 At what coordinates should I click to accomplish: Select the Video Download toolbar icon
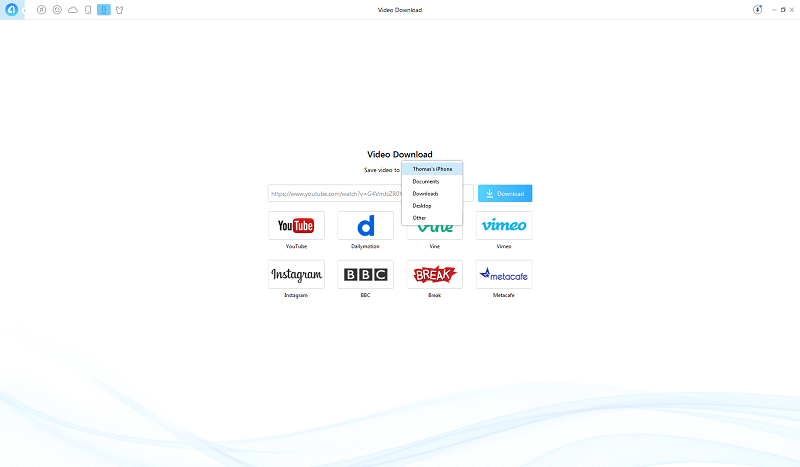pos(104,10)
